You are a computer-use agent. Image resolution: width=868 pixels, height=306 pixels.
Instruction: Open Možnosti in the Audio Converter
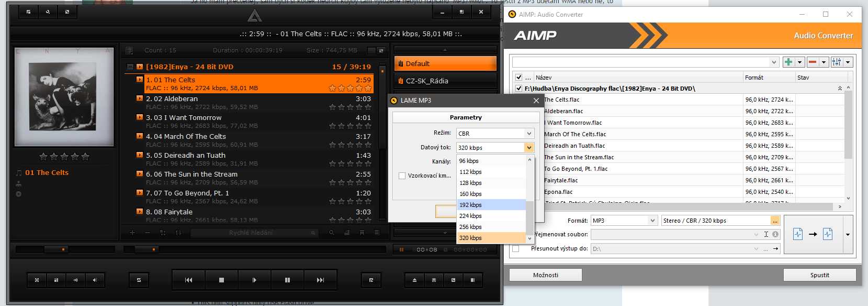click(546, 275)
